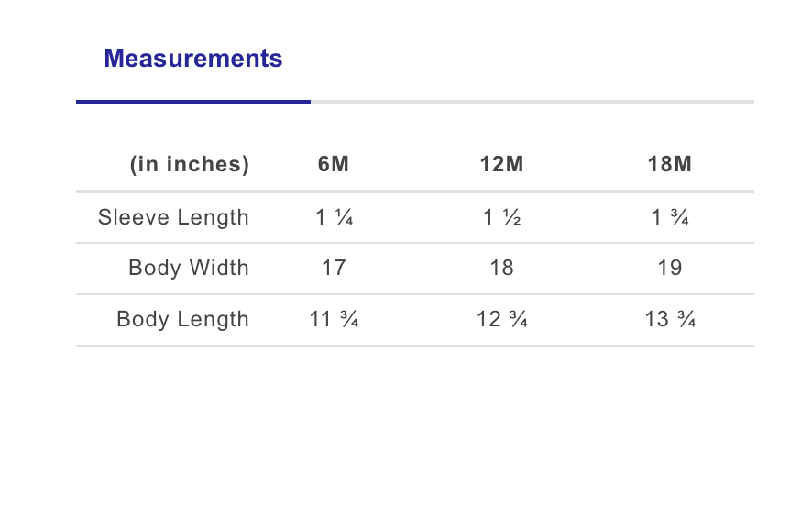The height and width of the screenshot is (528, 812).
Task: Click the 6M column header
Action: pyautogui.click(x=334, y=165)
